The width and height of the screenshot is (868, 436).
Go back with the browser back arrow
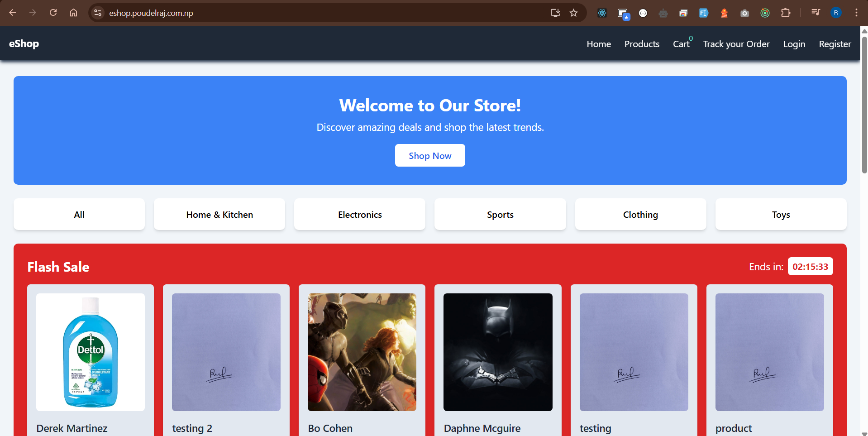(x=13, y=13)
